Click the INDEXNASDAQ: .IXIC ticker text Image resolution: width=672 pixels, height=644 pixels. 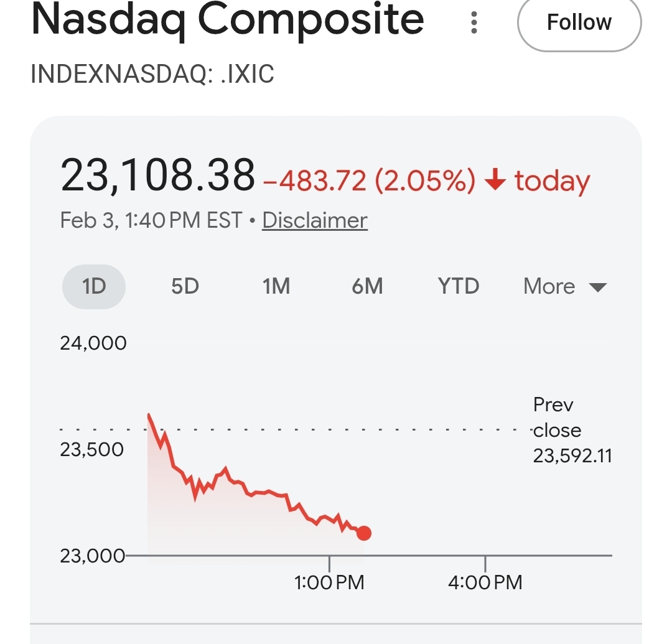152,74
